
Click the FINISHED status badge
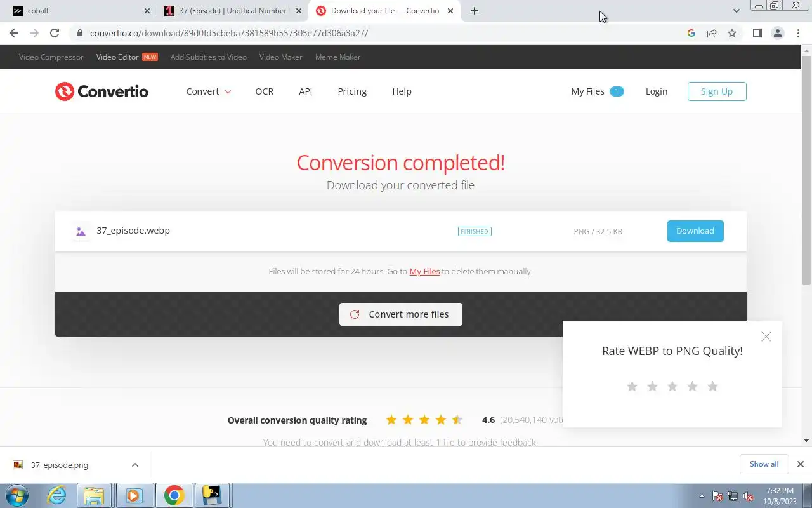475,232
